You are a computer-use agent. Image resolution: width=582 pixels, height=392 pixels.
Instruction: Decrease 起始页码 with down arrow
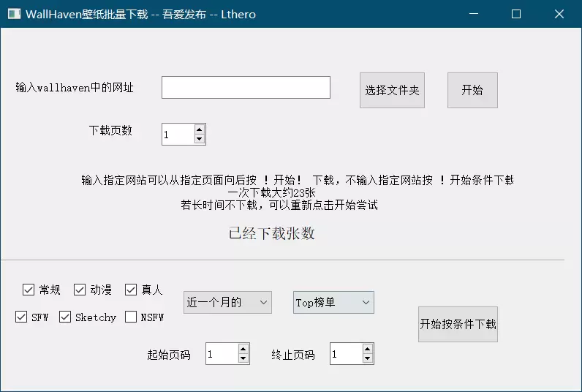243,358
